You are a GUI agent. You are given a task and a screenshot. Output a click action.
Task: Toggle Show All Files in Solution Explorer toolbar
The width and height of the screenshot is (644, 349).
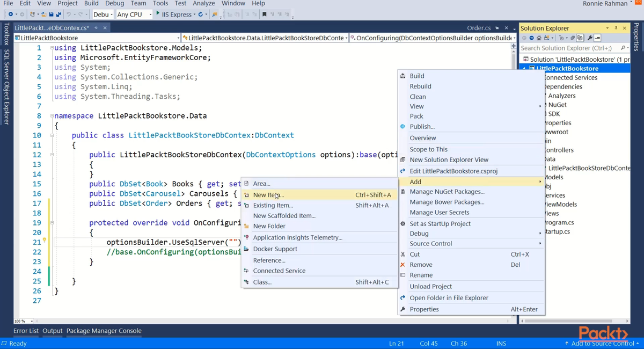(580, 38)
